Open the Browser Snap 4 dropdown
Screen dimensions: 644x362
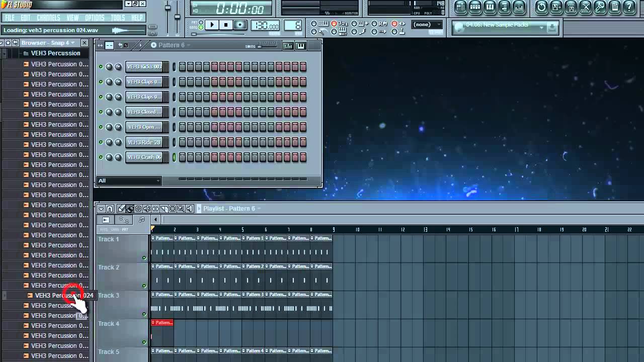click(48, 43)
